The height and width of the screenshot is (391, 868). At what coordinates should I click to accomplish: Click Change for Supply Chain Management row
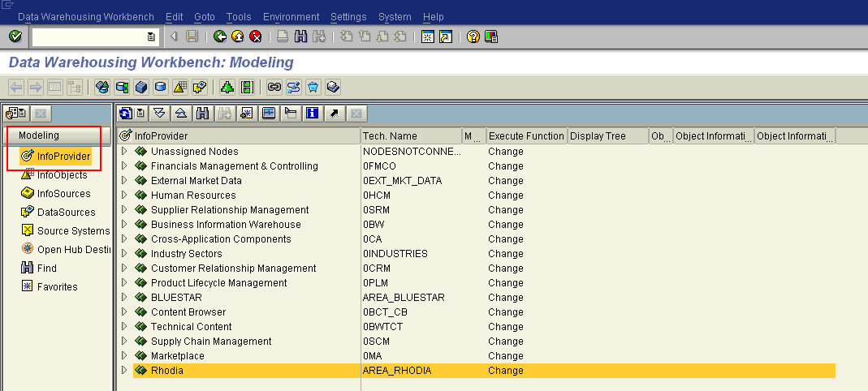[506, 342]
